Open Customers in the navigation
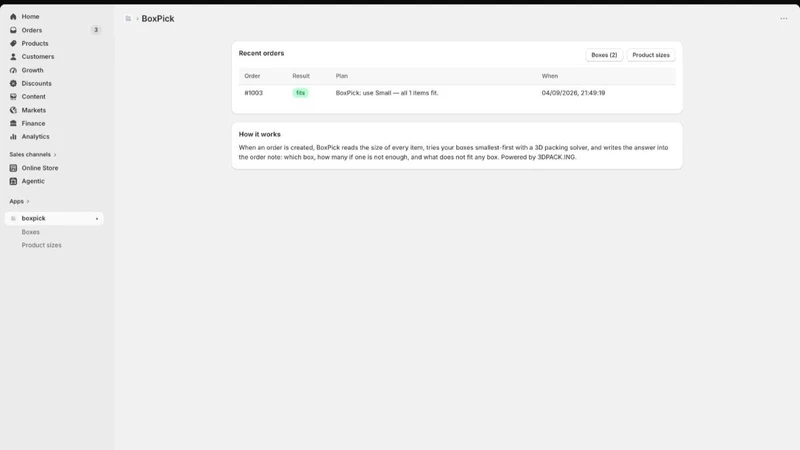800x450 pixels. (x=38, y=57)
